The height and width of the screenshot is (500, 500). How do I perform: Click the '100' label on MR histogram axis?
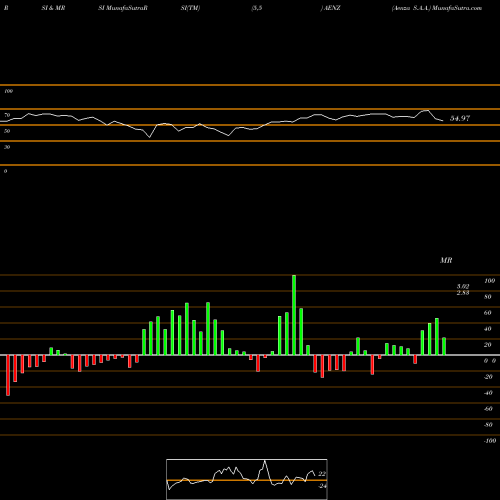(490, 281)
